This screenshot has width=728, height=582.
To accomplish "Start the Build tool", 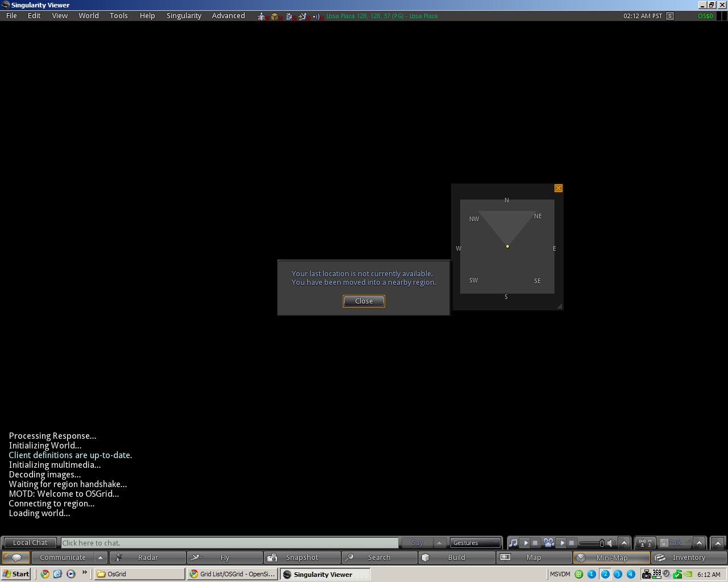I will tap(457, 557).
